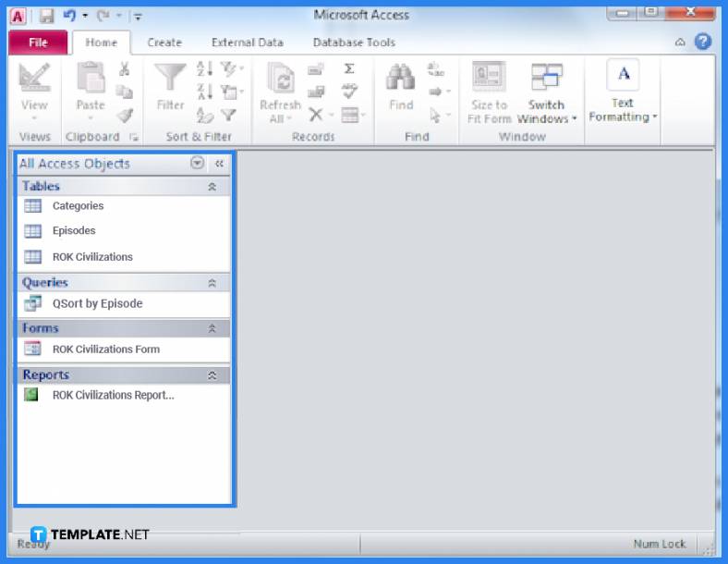Collapse the Forms group
Viewport: 728px width, 564px height.
[x=212, y=328]
